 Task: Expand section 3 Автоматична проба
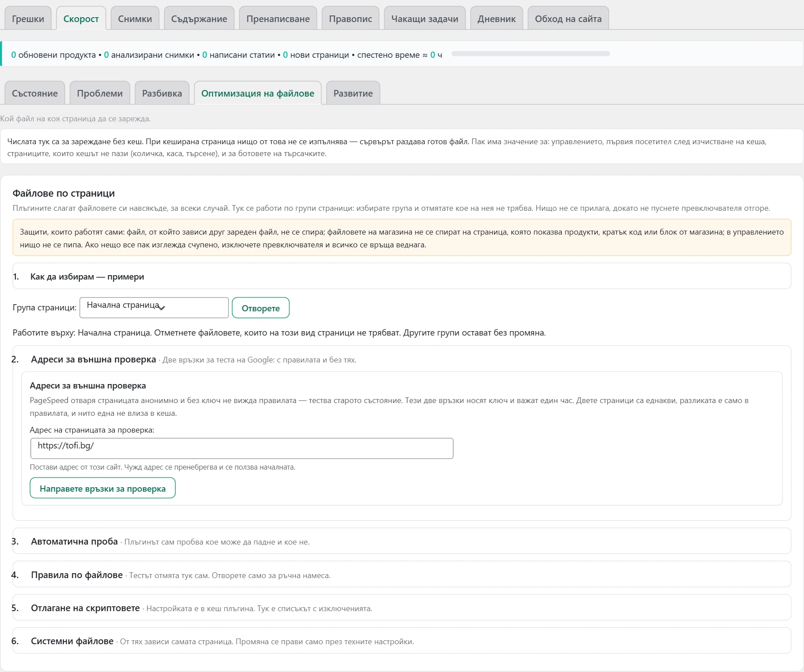pos(402,541)
